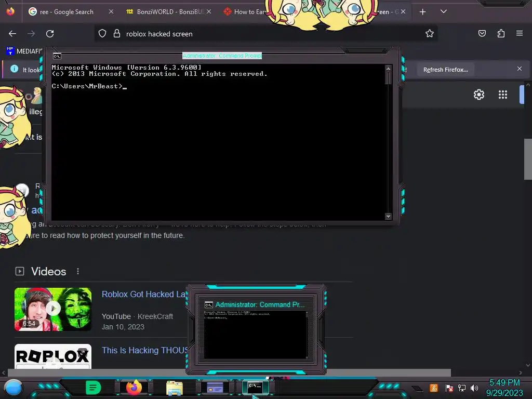
Task: Open a new tab with the plus button
Action: pyautogui.click(x=422, y=12)
